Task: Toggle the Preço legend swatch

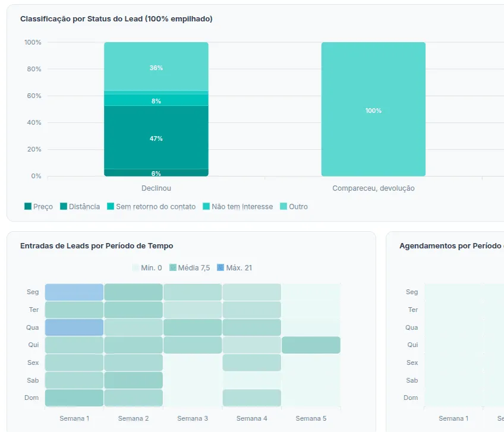Action: pos(28,206)
